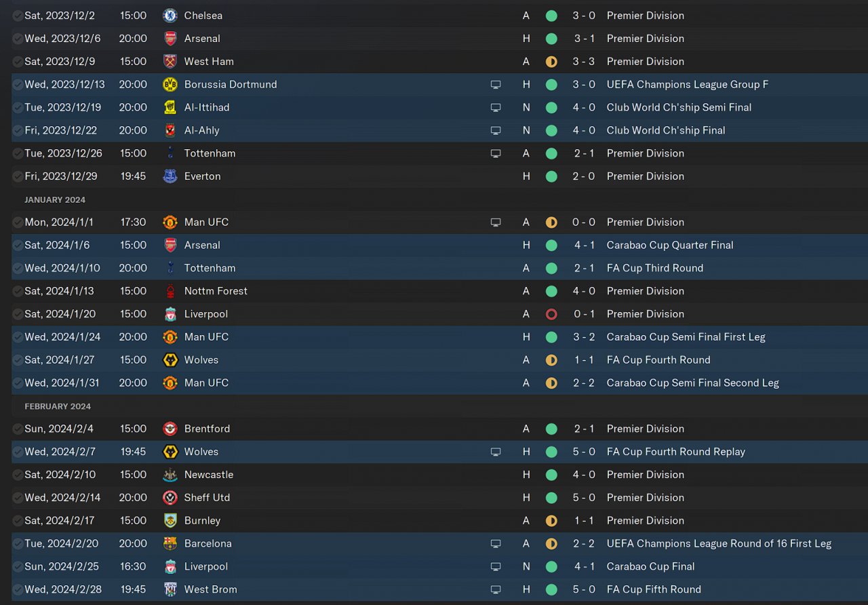Open the Sheff Utd team link
Screen dimensions: 868x605
[x=207, y=497]
